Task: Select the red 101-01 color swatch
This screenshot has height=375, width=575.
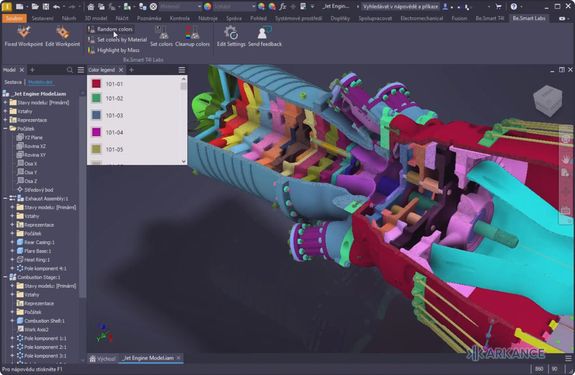Action: pyautogui.click(x=96, y=84)
